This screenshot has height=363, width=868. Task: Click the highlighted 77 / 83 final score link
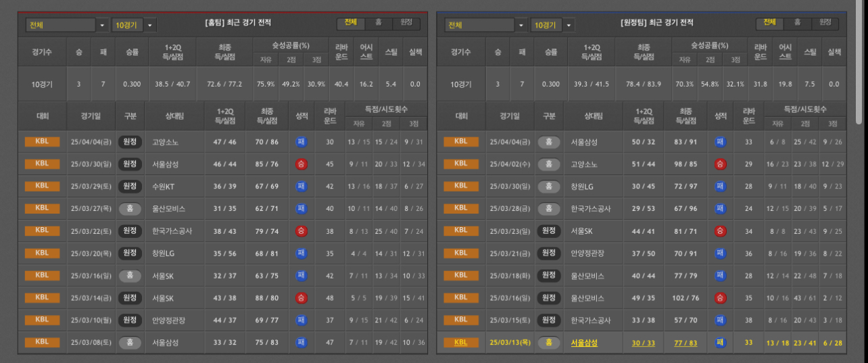pos(684,343)
